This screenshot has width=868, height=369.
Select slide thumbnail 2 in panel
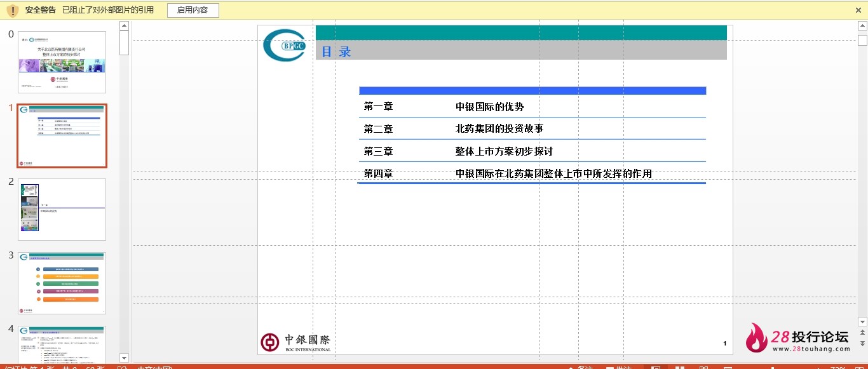coord(62,210)
